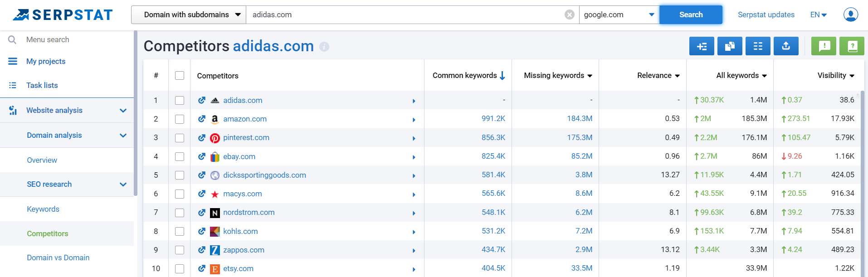Click the green exclamation feedback button
Viewport: 868px width, 277px height.
pos(824,46)
